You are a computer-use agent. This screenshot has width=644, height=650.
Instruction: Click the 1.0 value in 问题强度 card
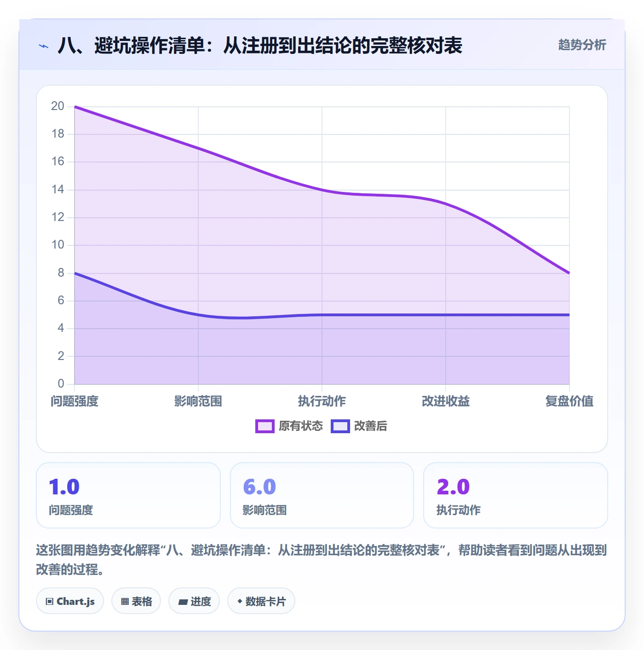[x=64, y=487]
